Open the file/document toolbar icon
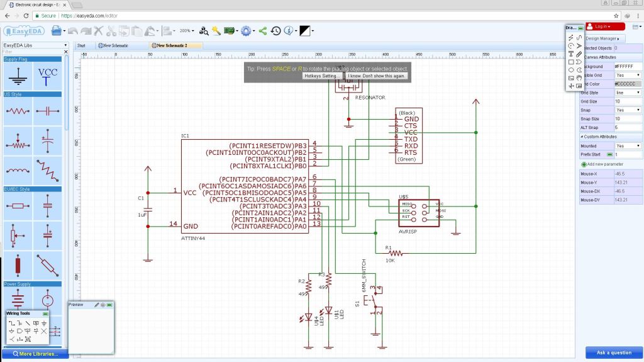Image resolution: width=644 pixels, height=362 pixels. tap(56, 30)
